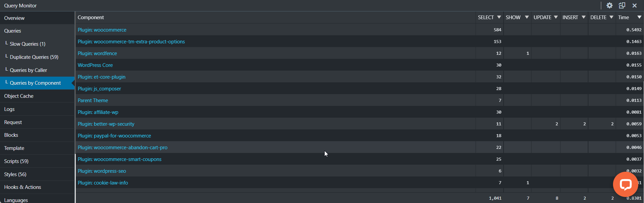Expand the UPDATE column filter arrow
Viewport: 644px width, 203px height.
pos(556,17)
